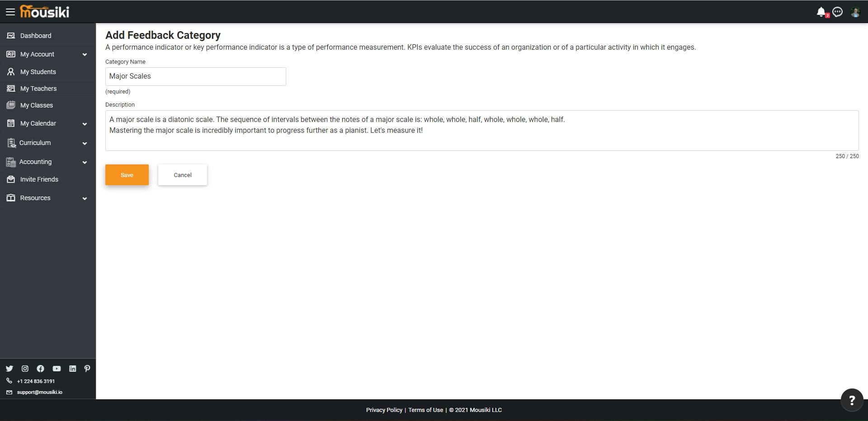
Task: Click the Add Feedback Category heading
Action: [x=163, y=35]
